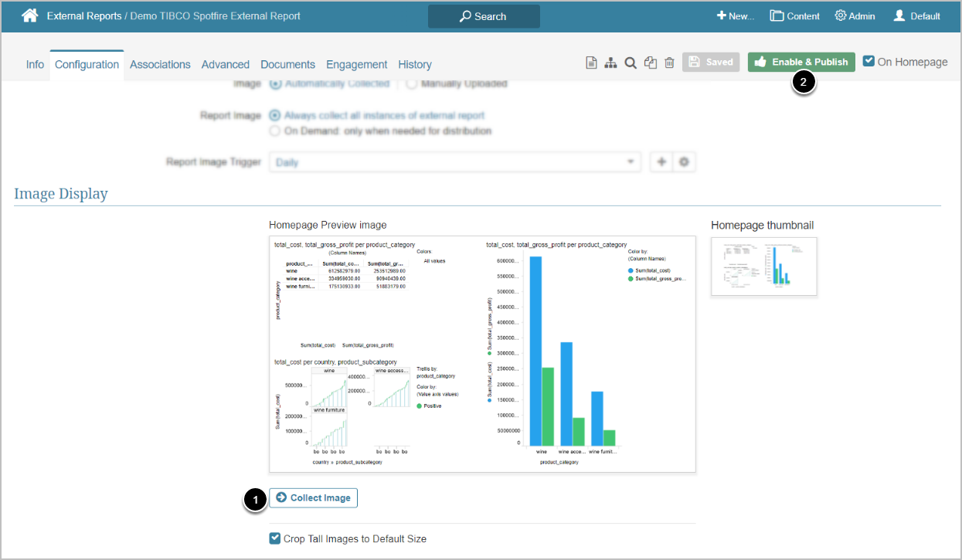Uncheck Crop Tall Images to Default Size
962x560 pixels.
(275, 538)
